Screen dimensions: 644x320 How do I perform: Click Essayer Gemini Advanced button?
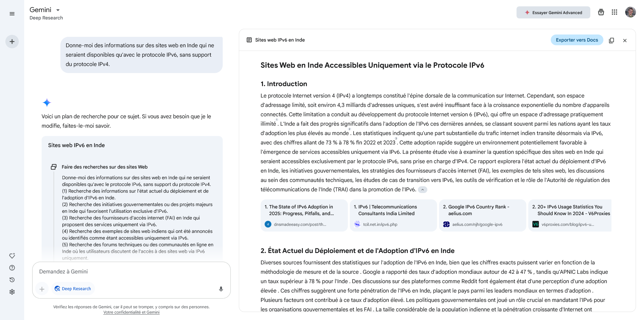553,12
